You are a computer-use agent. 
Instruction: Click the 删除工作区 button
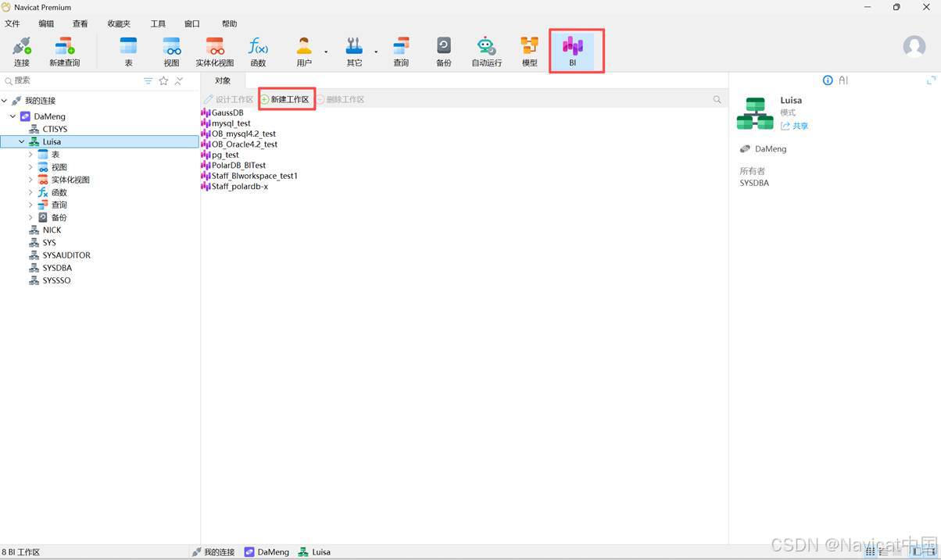tap(340, 99)
